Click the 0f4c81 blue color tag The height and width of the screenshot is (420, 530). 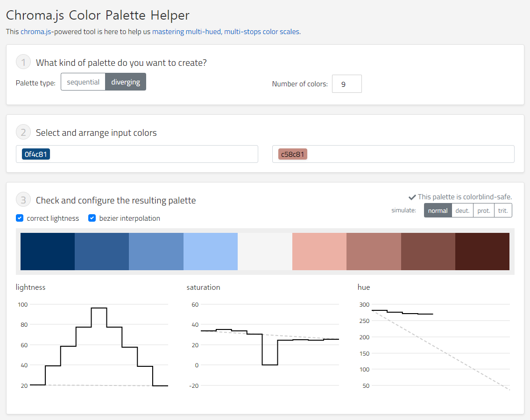point(36,154)
